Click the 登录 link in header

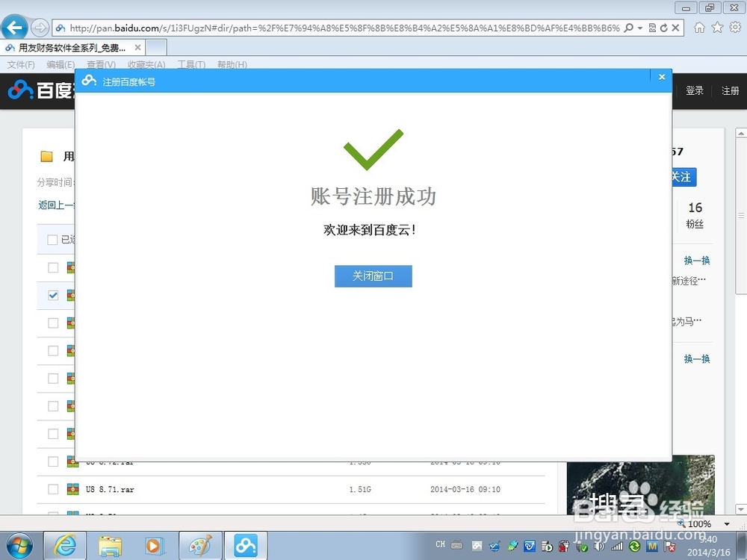(x=694, y=90)
